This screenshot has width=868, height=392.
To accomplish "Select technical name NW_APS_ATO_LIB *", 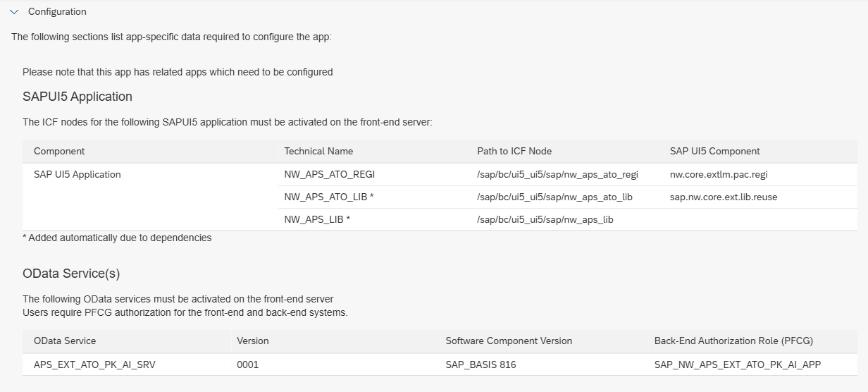I will pos(329,197).
